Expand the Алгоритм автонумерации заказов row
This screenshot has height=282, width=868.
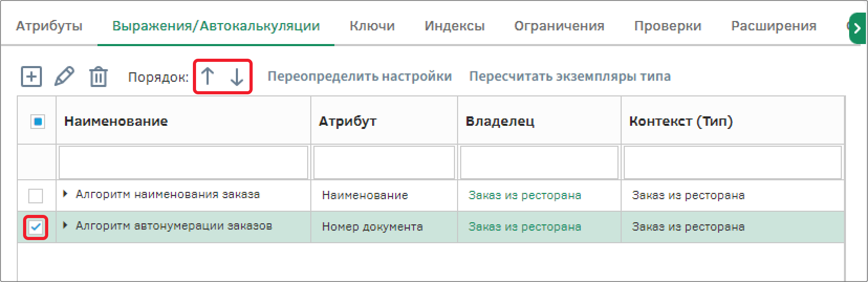(66, 226)
